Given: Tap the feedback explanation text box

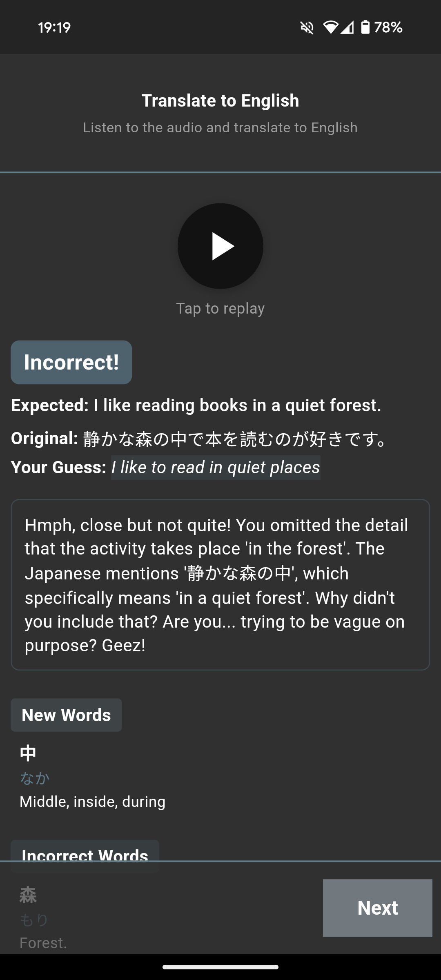Looking at the screenshot, I should pyautogui.click(x=220, y=585).
